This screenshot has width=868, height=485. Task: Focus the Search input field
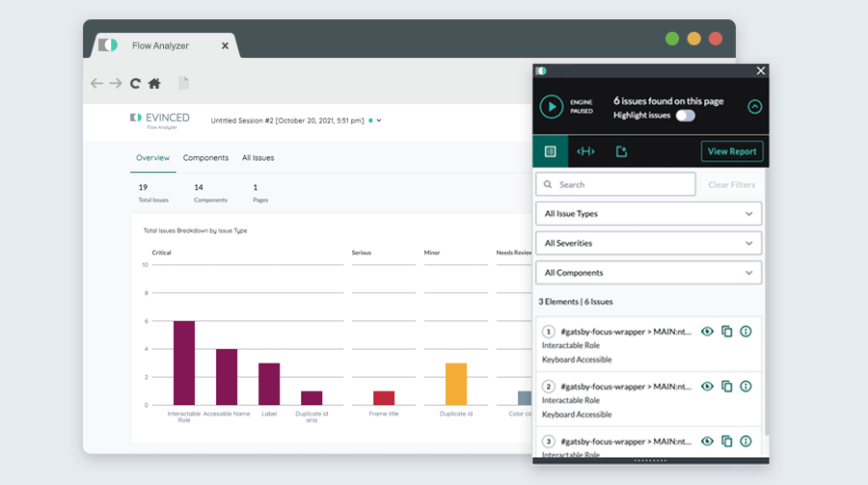pos(615,184)
